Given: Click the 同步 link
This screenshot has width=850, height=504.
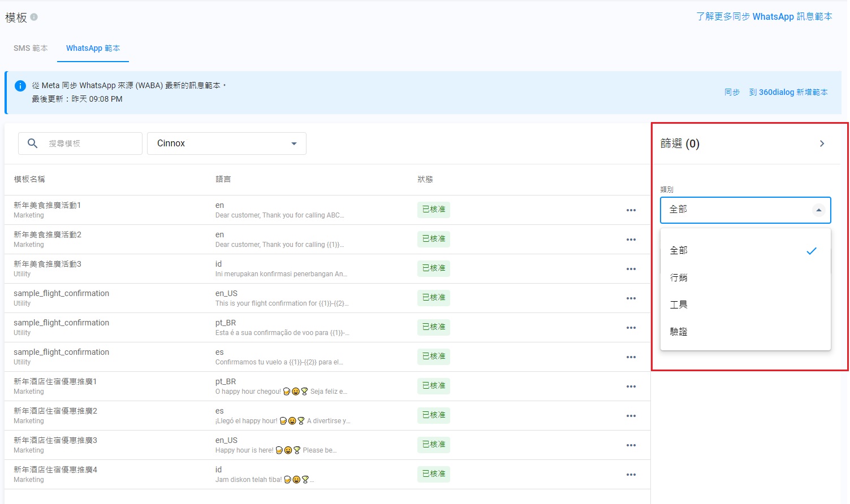Looking at the screenshot, I should (732, 92).
